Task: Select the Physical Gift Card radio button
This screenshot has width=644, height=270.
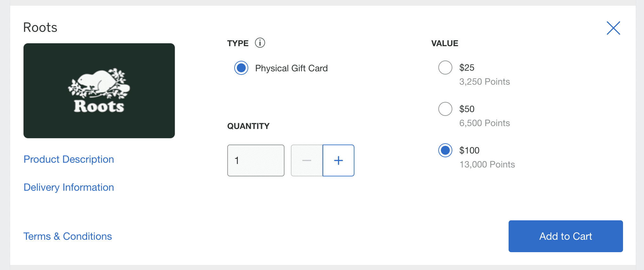Action: 241,68
